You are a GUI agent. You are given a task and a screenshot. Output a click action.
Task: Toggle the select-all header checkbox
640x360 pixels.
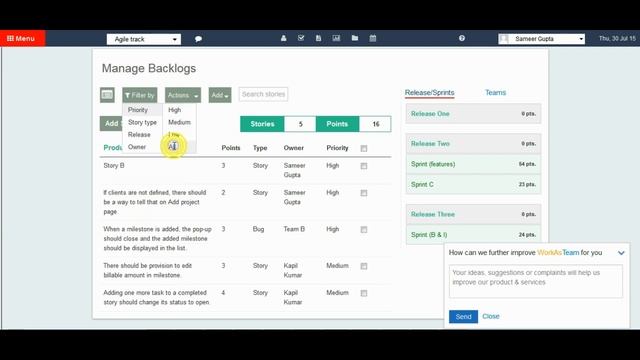point(364,149)
